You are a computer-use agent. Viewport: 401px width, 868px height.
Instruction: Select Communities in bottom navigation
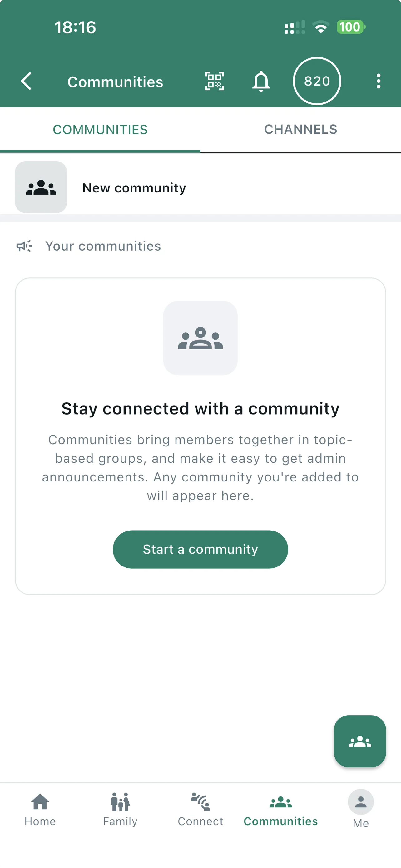[280, 810]
